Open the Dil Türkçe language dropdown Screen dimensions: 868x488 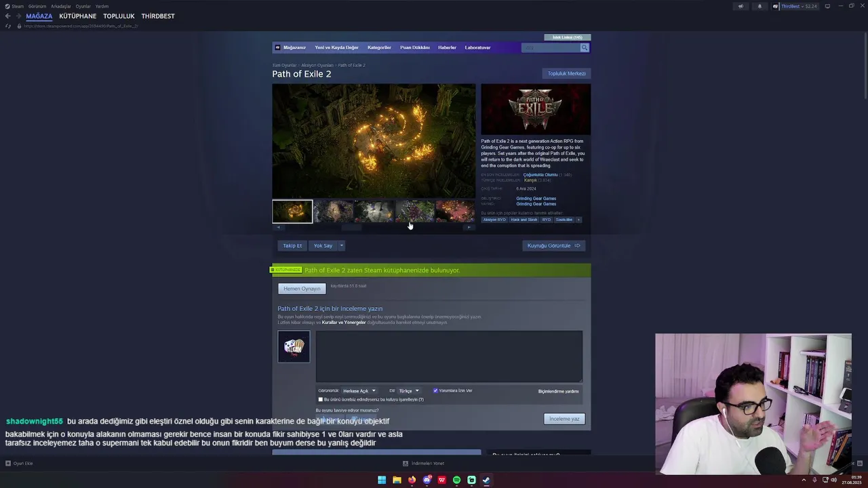coord(408,391)
